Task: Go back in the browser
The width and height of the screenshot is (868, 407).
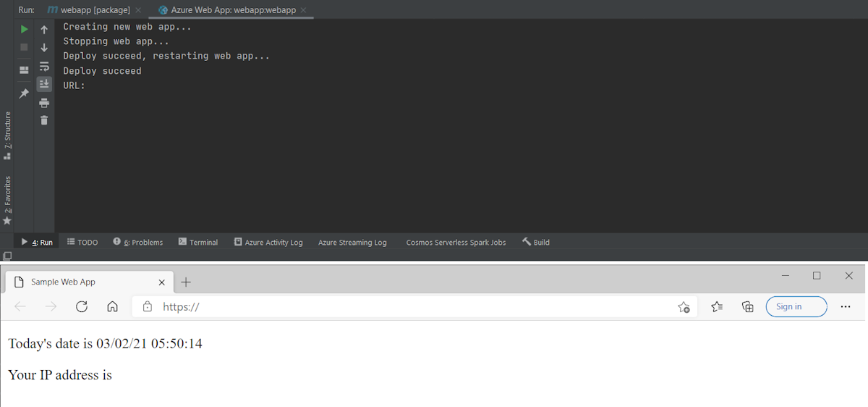Action: click(x=20, y=307)
